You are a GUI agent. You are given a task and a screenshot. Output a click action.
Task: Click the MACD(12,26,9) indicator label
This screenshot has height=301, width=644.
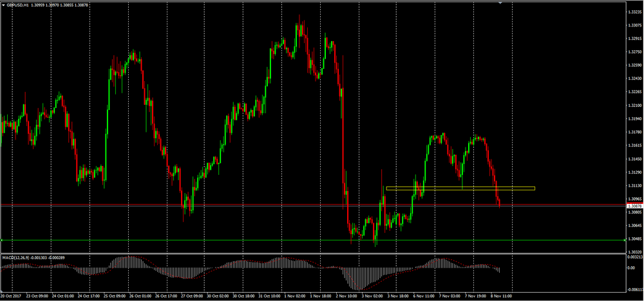[x=15, y=257]
